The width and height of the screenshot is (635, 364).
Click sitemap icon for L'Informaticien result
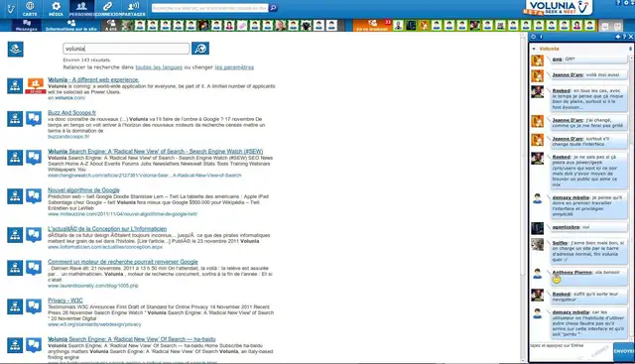15,235
